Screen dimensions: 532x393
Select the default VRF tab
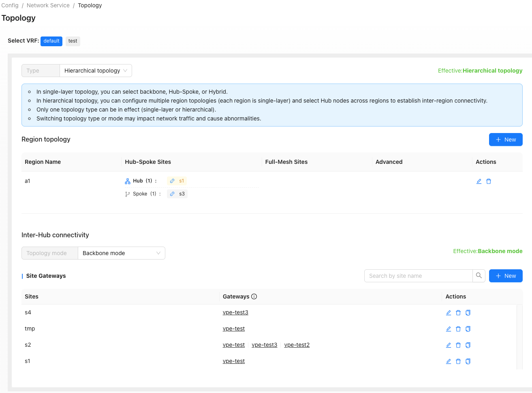point(51,41)
